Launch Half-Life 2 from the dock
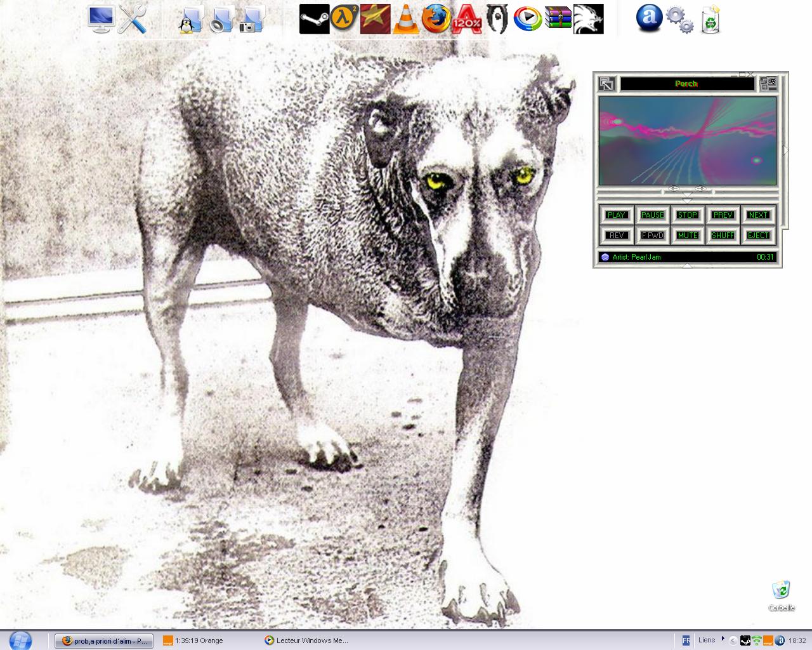Image resolution: width=812 pixels, height=650 pixels. click(344, 19)
